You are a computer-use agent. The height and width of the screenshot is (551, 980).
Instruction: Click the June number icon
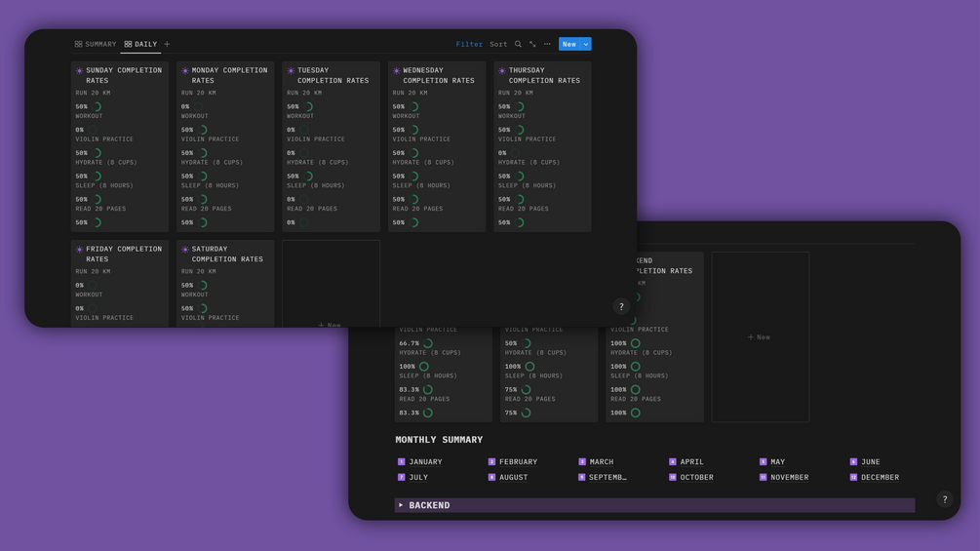pyautogui.click(x=854, y=461)
